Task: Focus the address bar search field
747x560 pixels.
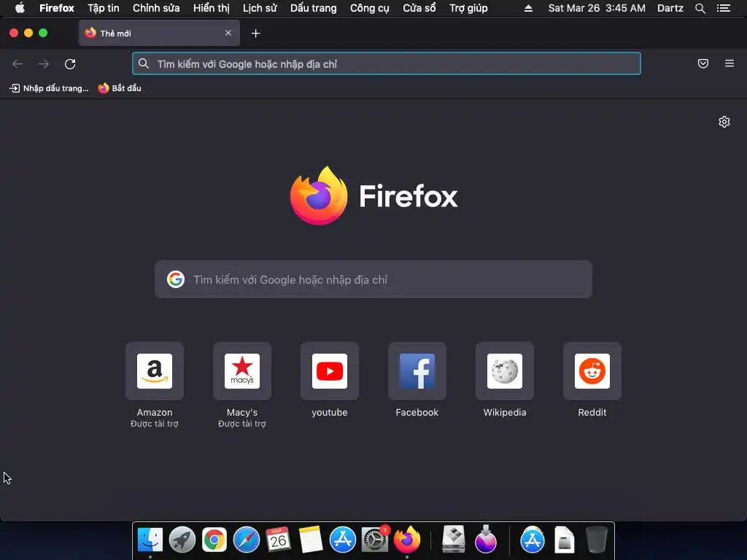Action: (x=387, y=64)
